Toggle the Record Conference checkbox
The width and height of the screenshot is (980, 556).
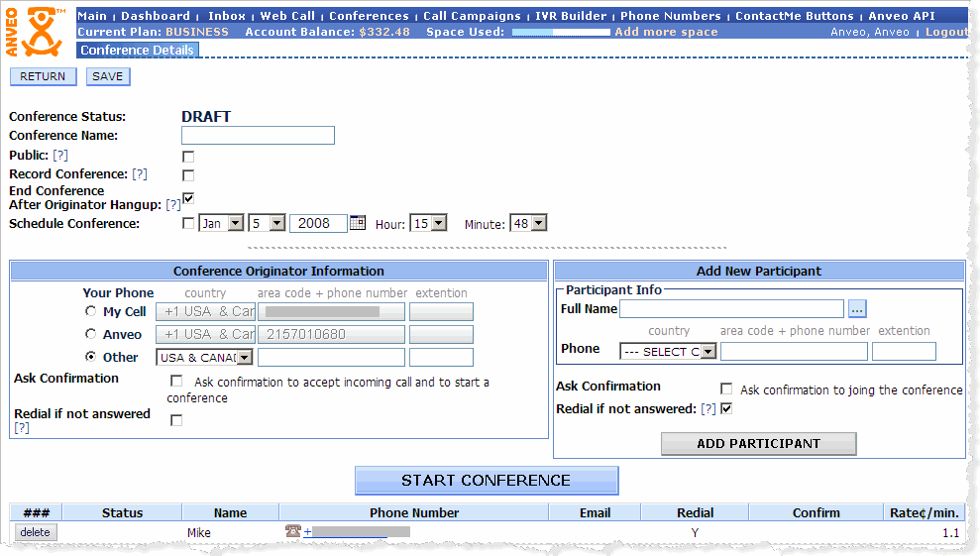(188, 175)
